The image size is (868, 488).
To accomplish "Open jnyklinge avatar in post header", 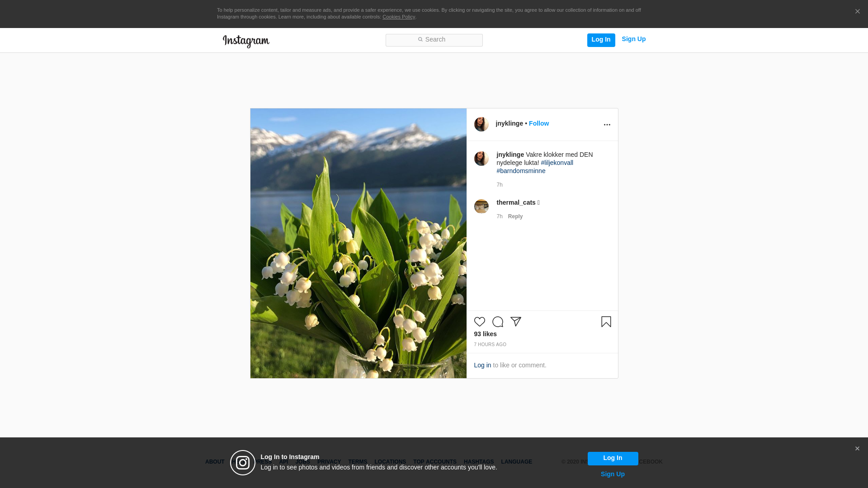I will click(x=481, y=124).
